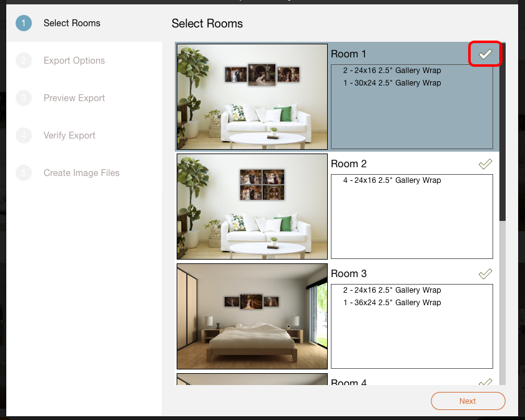Select '1 - 36x24 2.5" Gallery Wrap' in Room 3
The image size is (525, 420).
392,303
